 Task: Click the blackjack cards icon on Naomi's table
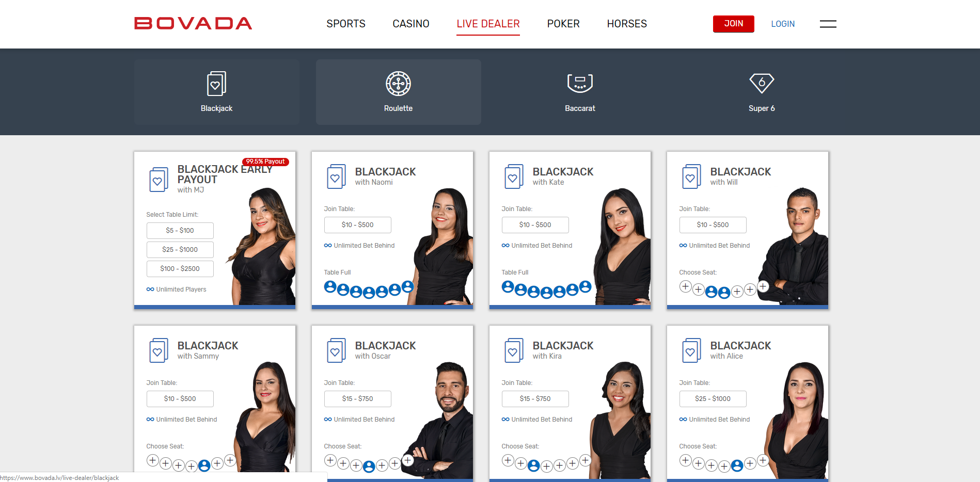tap(336, 176)
